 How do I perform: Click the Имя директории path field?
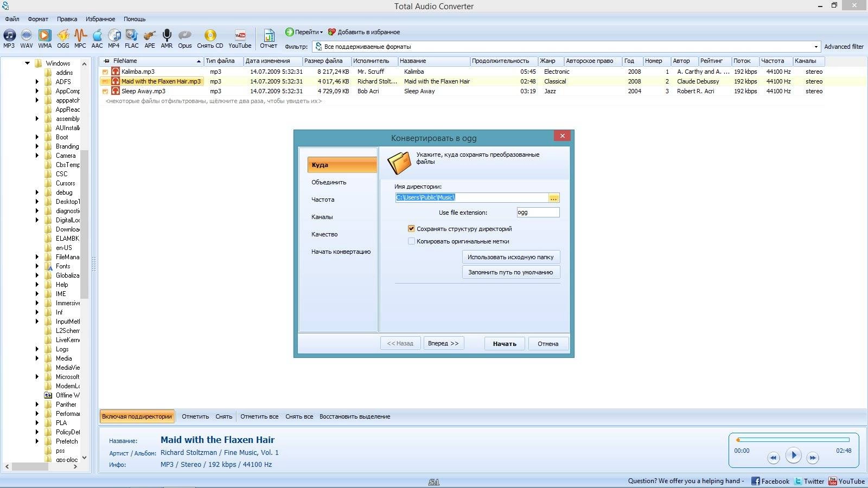(471, 198)
